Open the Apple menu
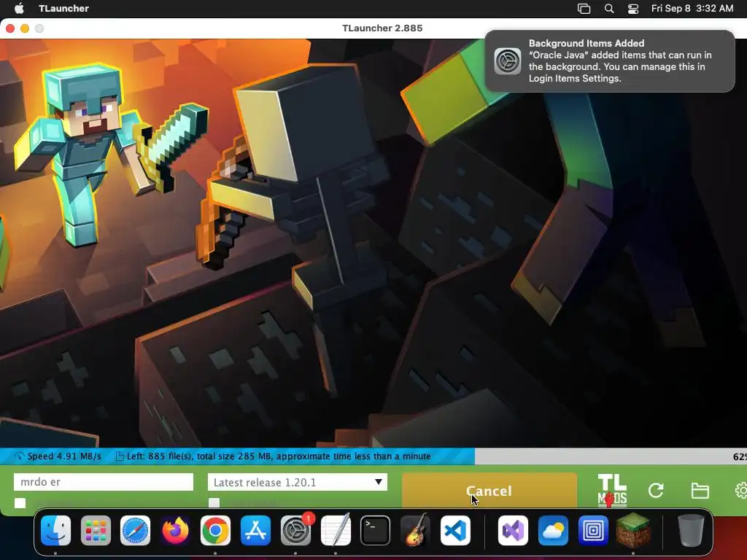Viewport: 747px width, 560px height. click(x=19, y=8)
